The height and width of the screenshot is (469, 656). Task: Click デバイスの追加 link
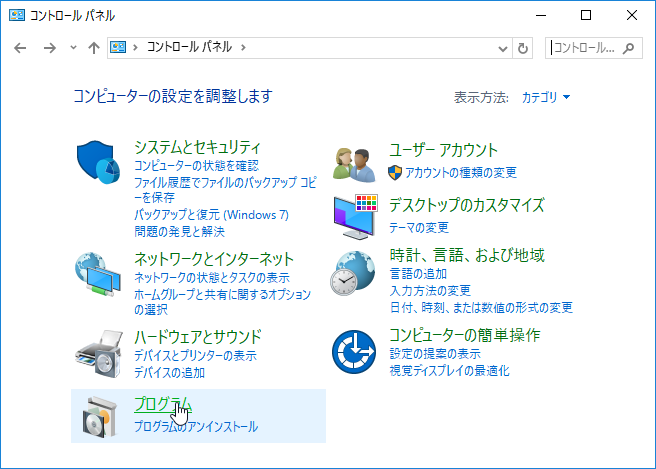tap(169, 372)
